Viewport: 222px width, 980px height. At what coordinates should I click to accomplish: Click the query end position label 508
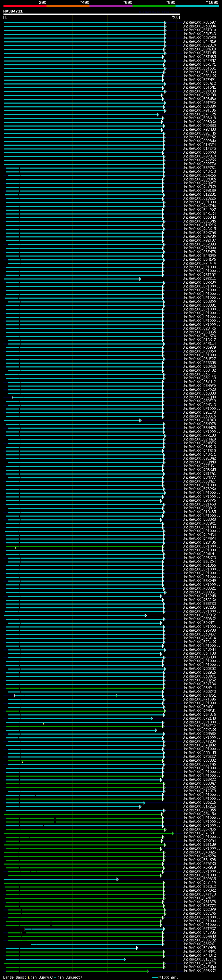pyautogui.click(x=175, y=17)
